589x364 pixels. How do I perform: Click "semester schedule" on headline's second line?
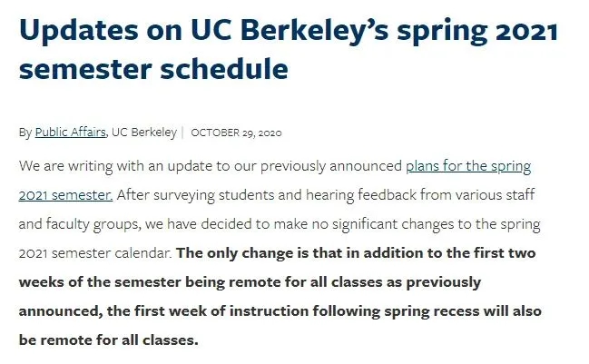[153, 69]
